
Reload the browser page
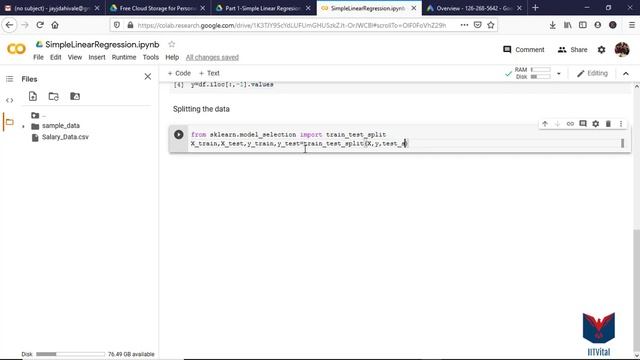coord(40,25)
